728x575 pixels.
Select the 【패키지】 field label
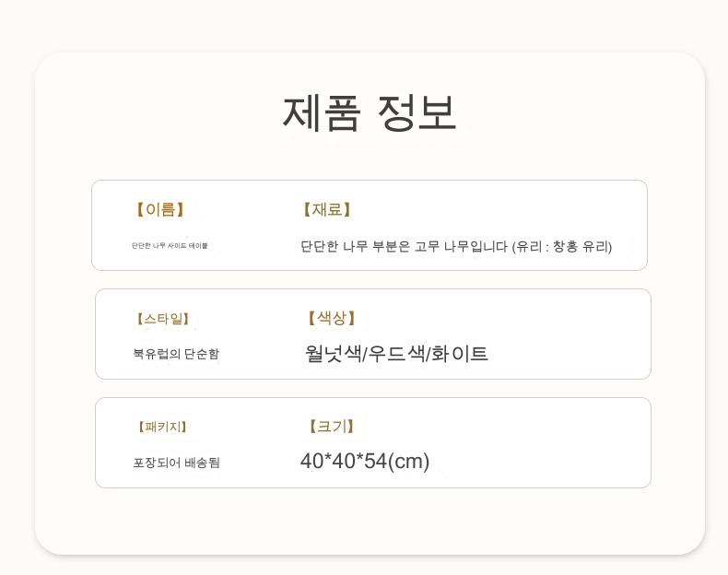(x=162, y=428)
